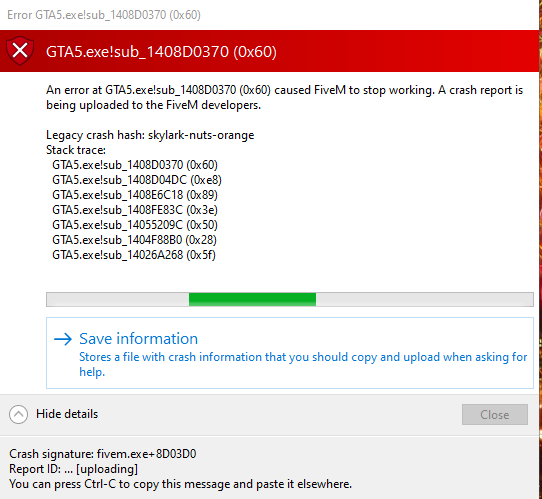542x499 pixels.
Task: Click stack trace entry sub_1408E6C18
Action: (135, 195)
